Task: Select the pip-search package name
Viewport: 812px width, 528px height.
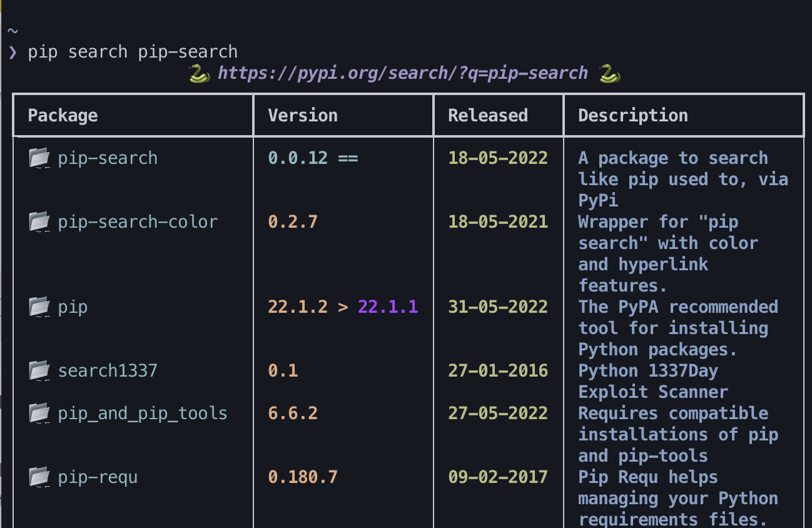Action: pyautogui.click(x=107, y=158)
